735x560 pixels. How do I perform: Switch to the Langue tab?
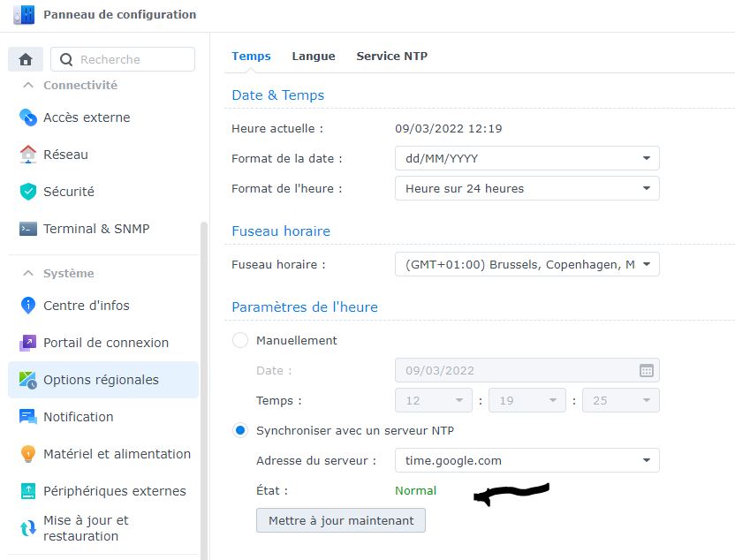[314, 57]
